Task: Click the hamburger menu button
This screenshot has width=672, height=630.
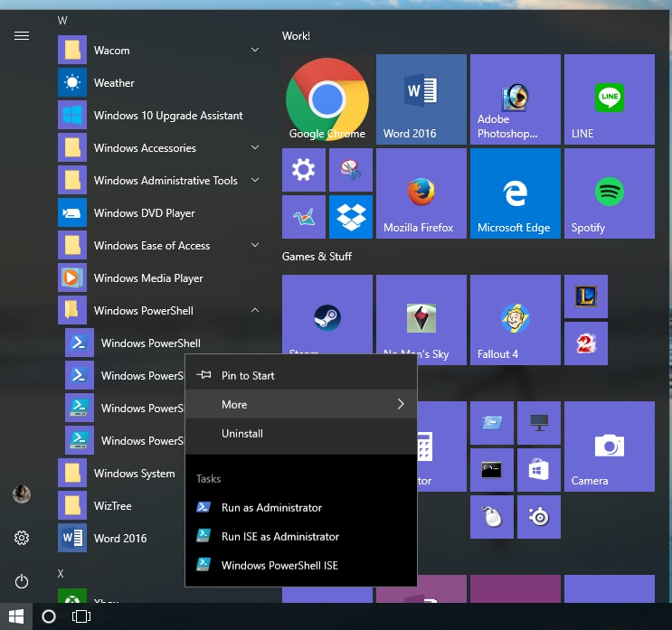Action: point(22,36)
